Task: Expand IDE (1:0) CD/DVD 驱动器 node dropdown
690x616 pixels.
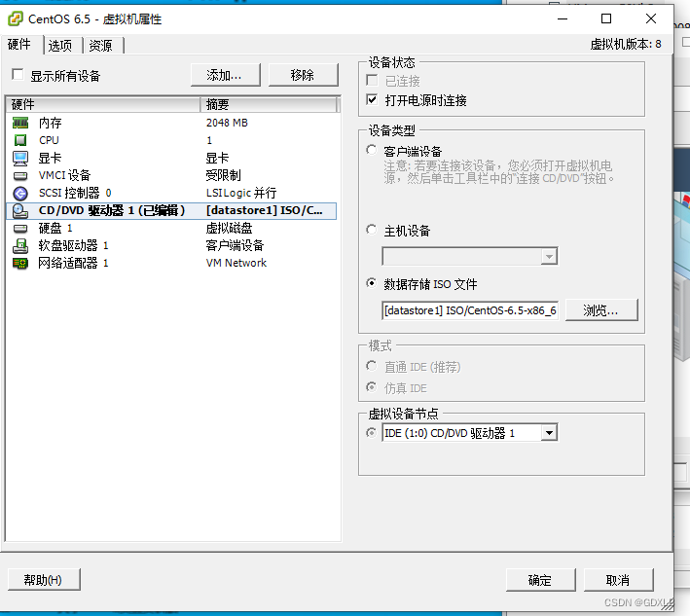Action: (x=549, y=433)
